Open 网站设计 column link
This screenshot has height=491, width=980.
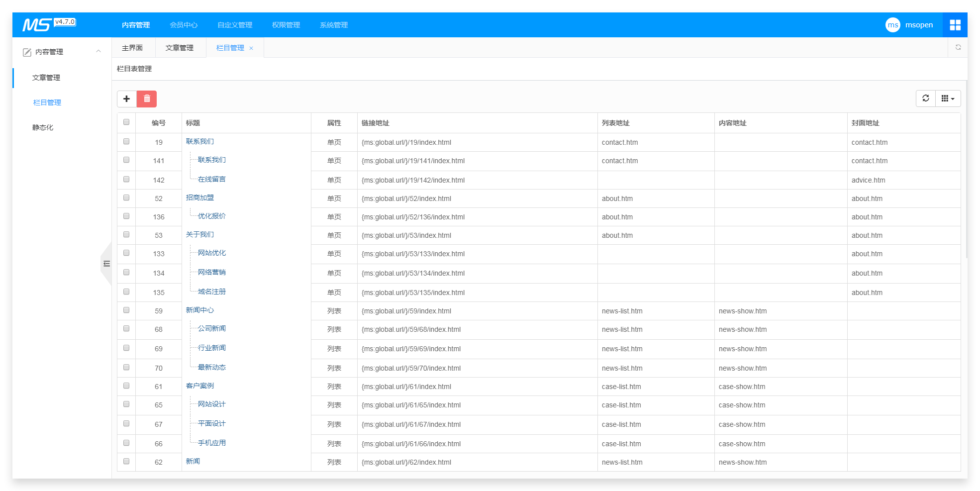click(212, 404)
